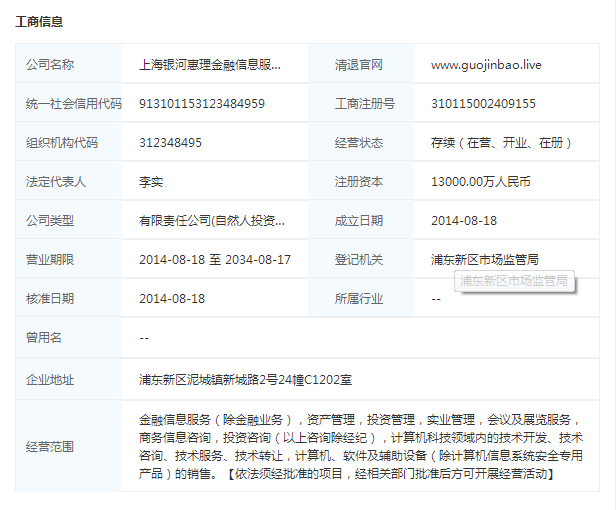Click the 经营范围 business scope description text
The height and width of the screenshot is (510, 616).
[360, 447]
